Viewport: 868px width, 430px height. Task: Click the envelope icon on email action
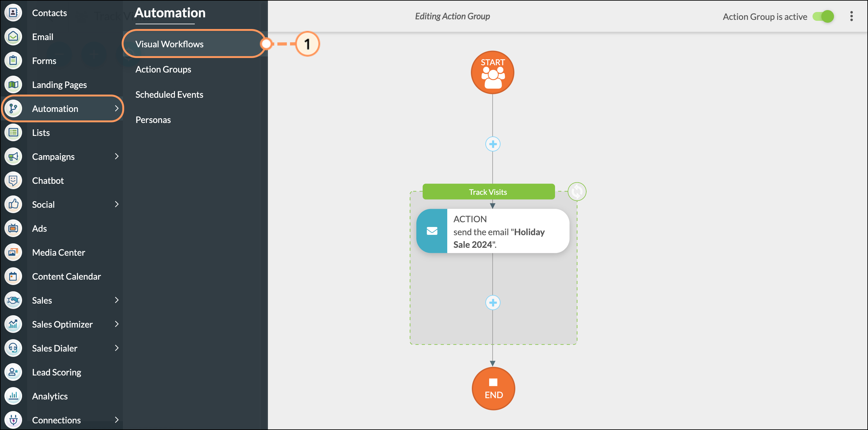(432, 231)
